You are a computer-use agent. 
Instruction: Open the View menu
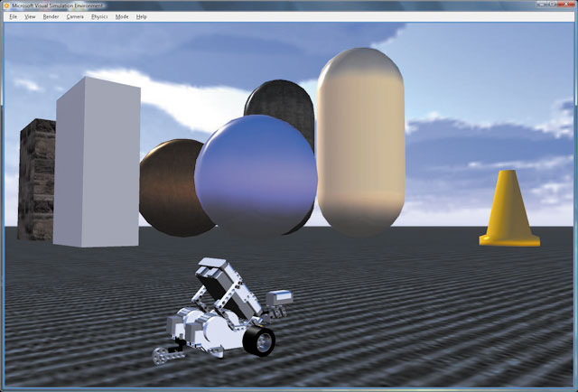(30, 16)
